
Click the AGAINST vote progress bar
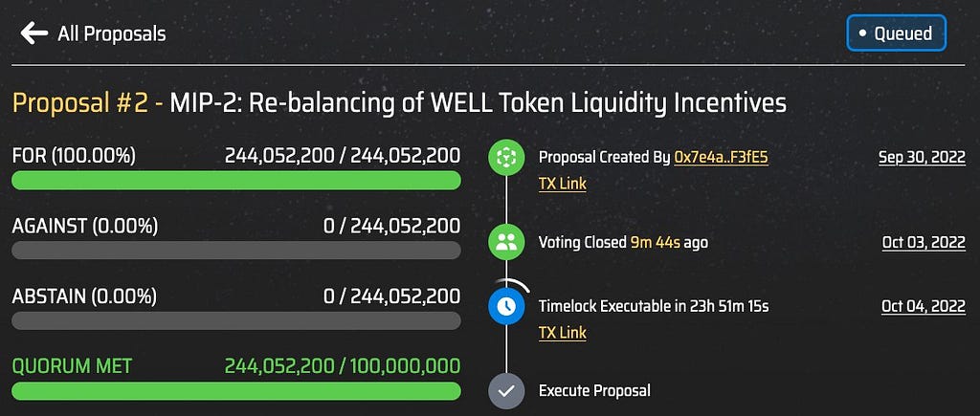(236, 251)
